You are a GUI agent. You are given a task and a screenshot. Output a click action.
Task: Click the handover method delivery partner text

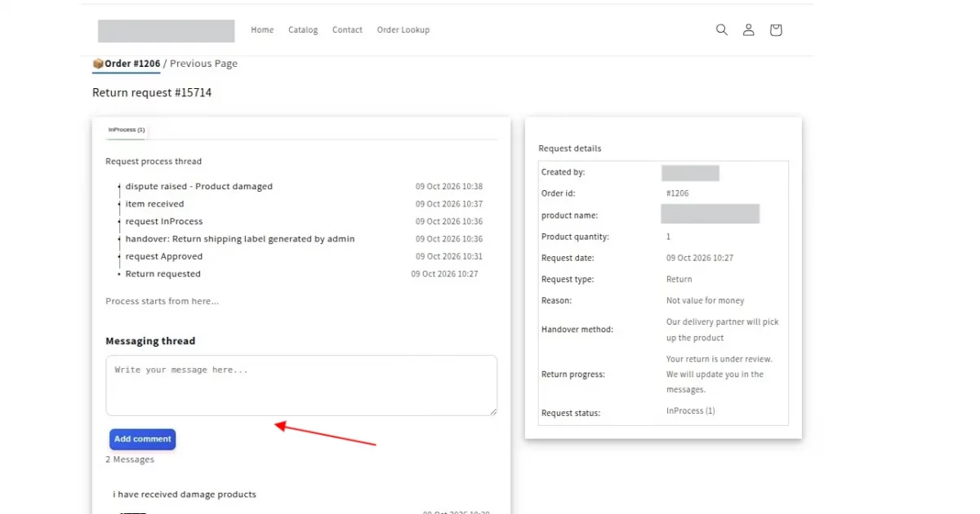(723, 330)
